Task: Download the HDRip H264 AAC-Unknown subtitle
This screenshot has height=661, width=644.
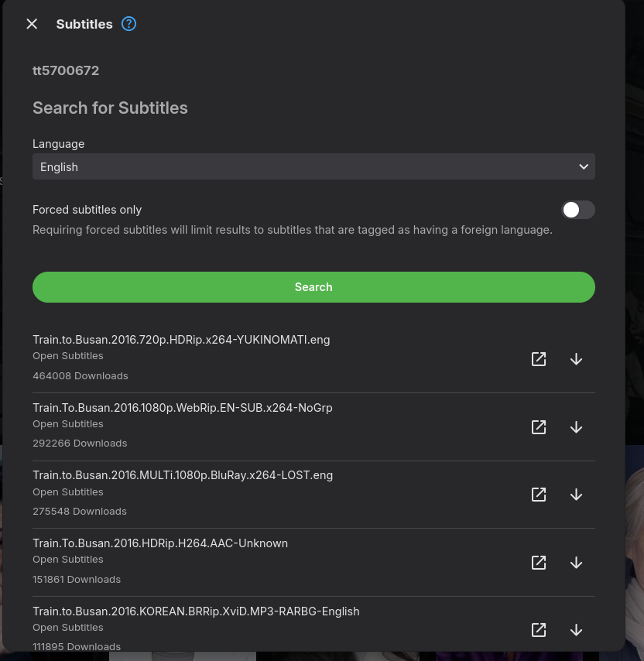Action: click(576, 563)
